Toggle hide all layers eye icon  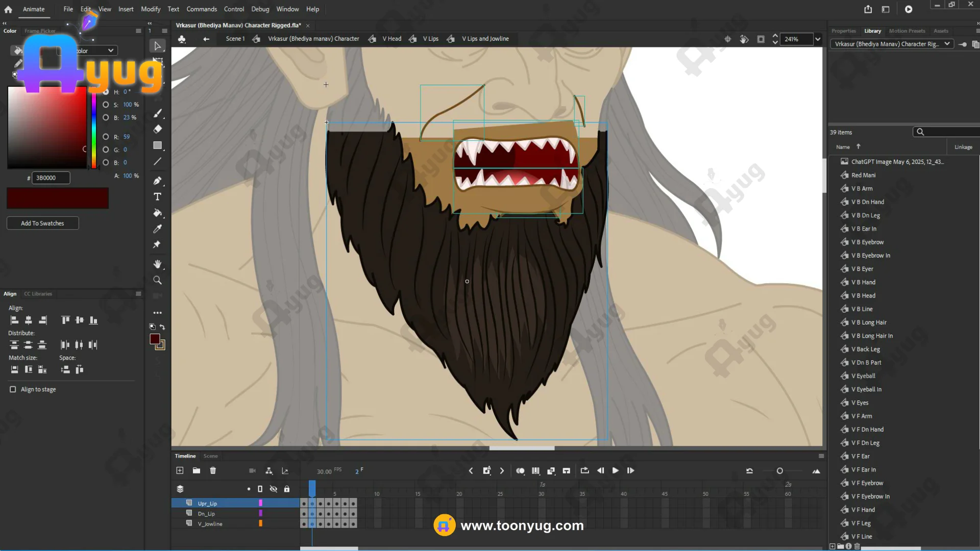click(x=274, y=489)
